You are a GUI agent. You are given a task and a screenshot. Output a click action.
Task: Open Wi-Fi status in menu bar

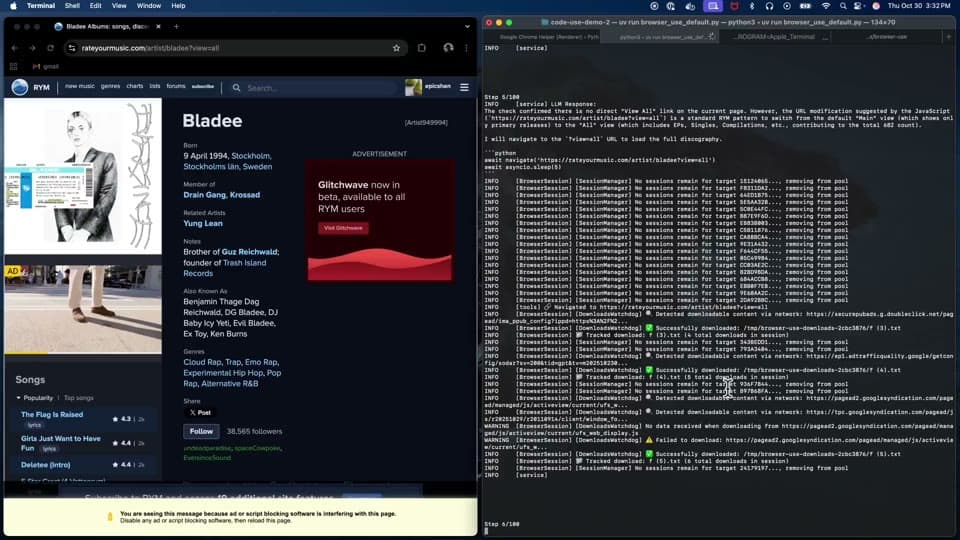(825, 6)
